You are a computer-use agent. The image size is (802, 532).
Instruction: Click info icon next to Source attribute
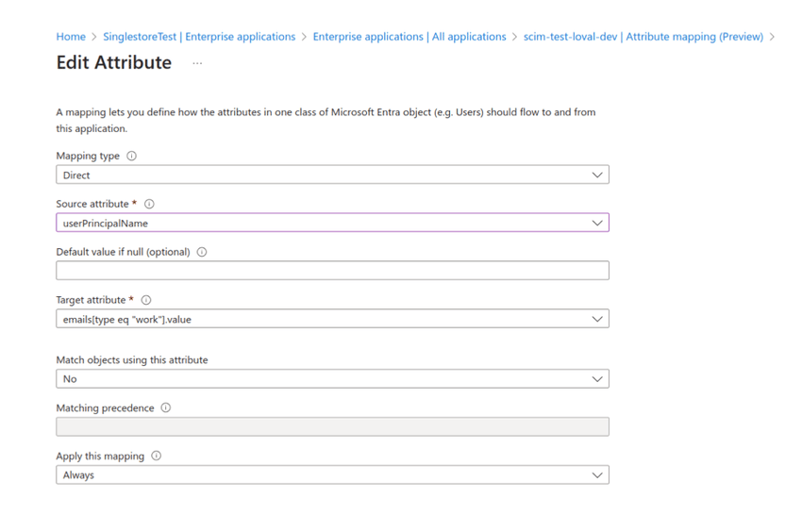149,204
